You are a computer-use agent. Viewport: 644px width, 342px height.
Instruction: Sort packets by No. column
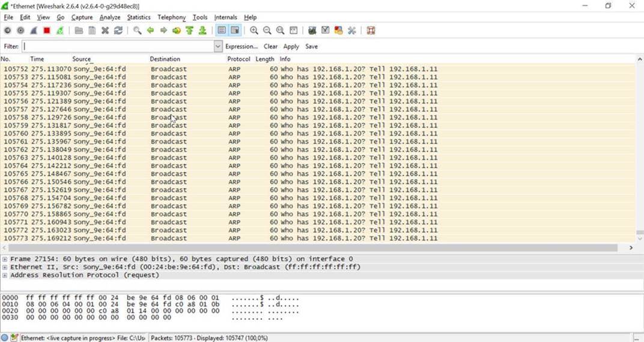click(x=5, y=59)
